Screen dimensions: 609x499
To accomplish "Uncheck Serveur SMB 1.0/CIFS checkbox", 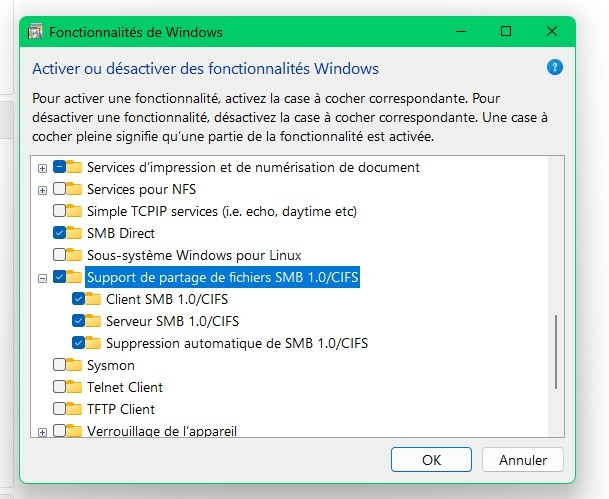I will point(80,321).
